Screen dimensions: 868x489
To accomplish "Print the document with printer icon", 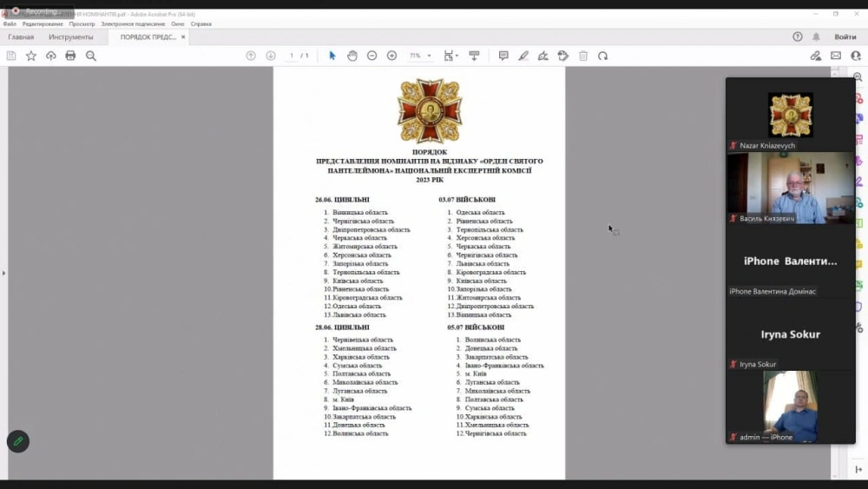I will 70,56.
